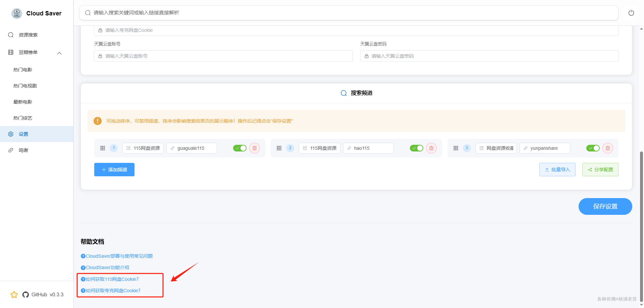Image resolution: width=644 pixels, height=308 pixels.
Task: Edit channel 1 name 115网盘资源
Action: (143, 148)
